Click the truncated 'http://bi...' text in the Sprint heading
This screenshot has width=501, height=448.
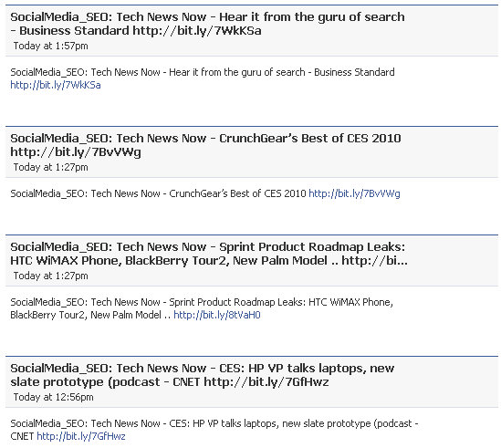[374, 261]
